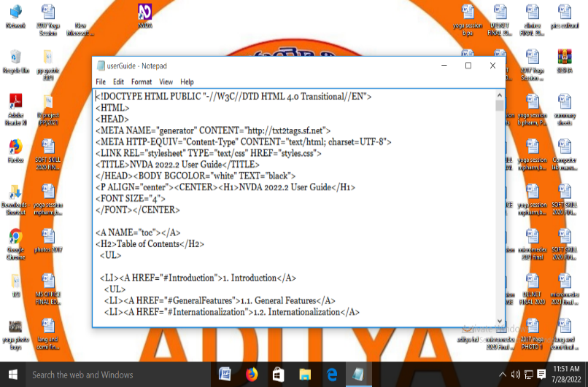Image resolution: width=588 pixels, height=387 pixels.
Task: Click the Notepad title bar icon
Action: [x=101, y=66]
